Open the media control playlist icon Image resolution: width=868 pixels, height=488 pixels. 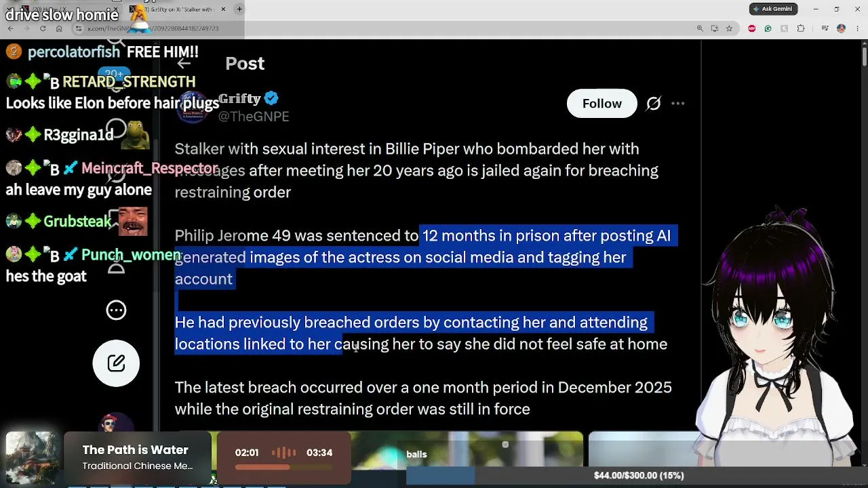825,28
